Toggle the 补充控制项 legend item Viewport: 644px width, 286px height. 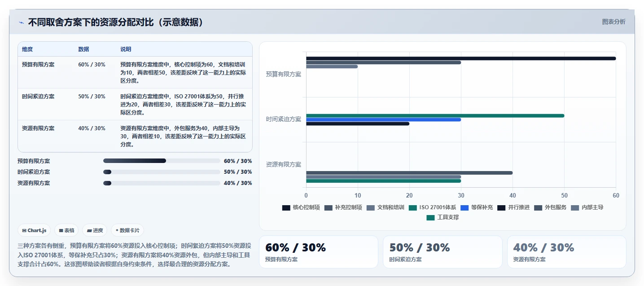point(343,207)
